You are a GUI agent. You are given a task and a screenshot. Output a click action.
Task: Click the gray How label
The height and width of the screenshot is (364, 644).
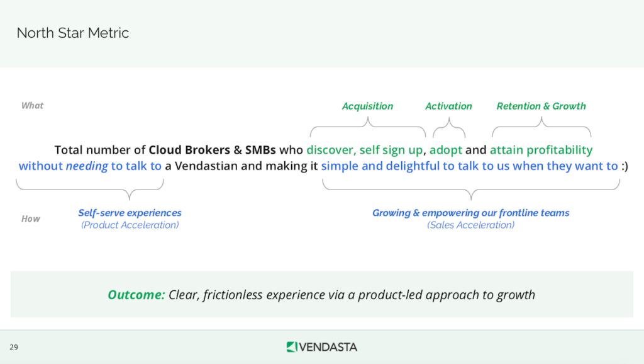click(31, 219)
